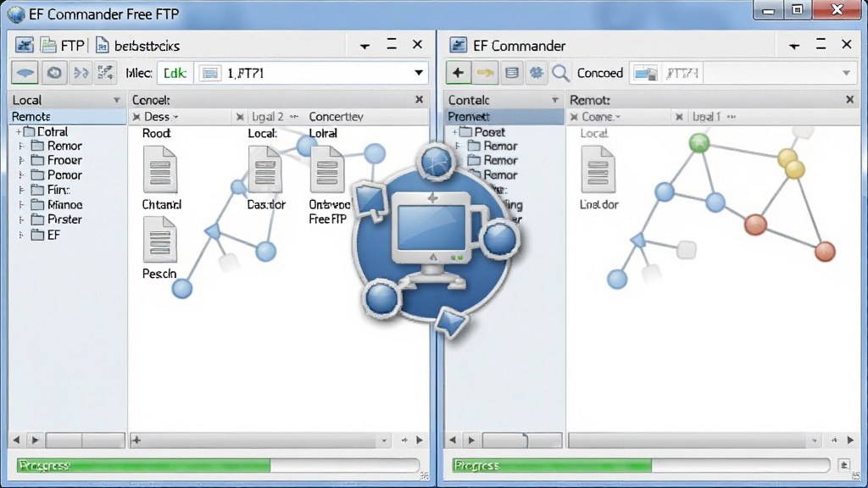
Task: Open the "1,FT71" combo box dropdown arrow
Action: pos(419,73)
